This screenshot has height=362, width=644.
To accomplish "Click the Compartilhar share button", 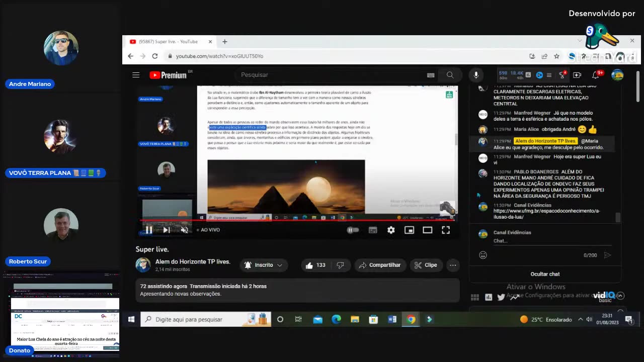I will 380,265.
